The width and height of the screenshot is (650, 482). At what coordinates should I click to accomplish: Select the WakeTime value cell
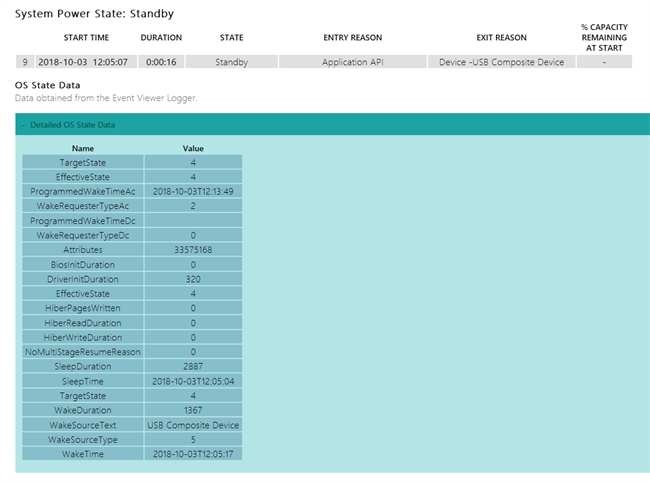193,454
